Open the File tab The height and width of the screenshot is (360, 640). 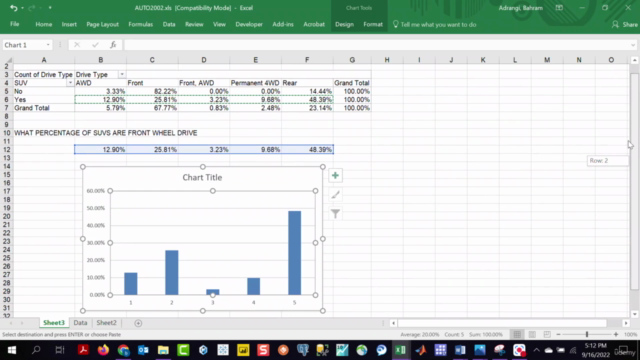click(x=15, y=24)
